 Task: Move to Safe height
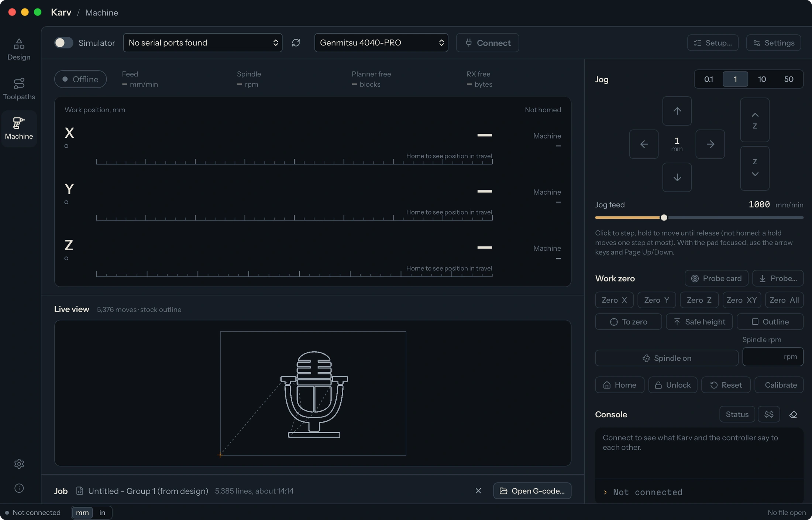[699, 322]
